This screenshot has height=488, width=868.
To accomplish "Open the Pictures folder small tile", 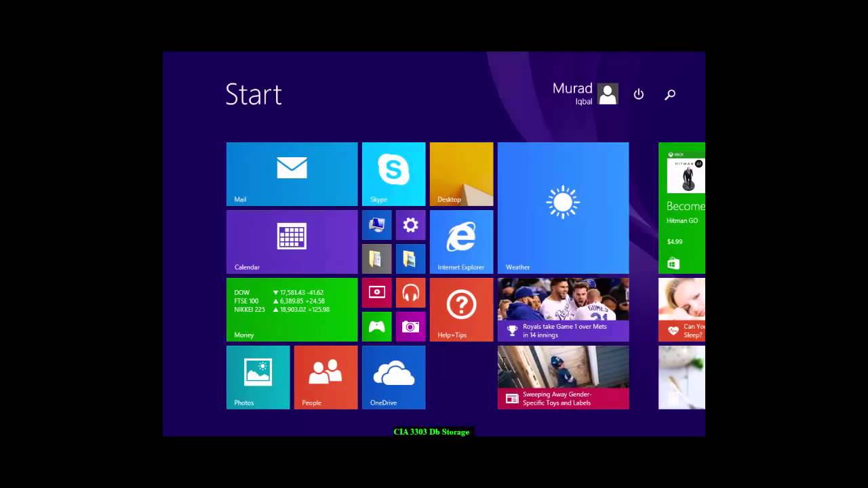I will coord(410,259).
